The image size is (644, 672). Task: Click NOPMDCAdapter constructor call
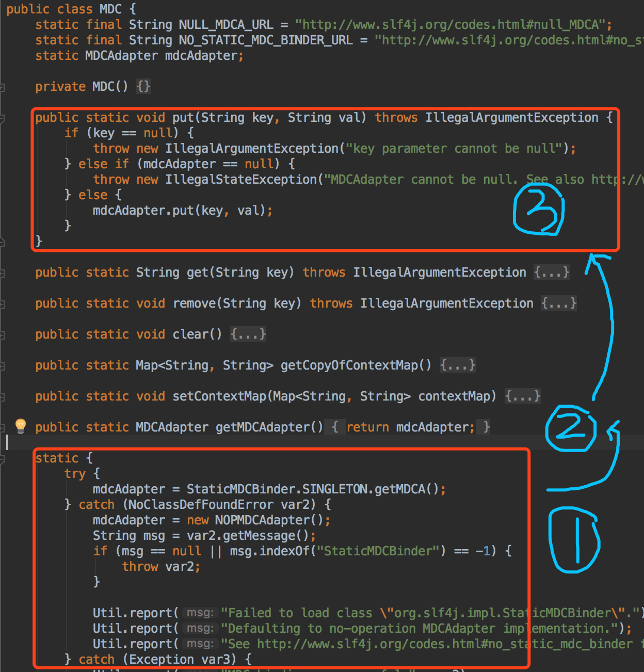(x=269, y=520)
